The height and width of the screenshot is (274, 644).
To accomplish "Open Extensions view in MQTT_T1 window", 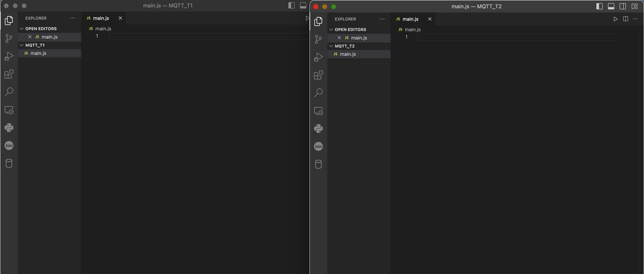I will click(x=9, y=74).
